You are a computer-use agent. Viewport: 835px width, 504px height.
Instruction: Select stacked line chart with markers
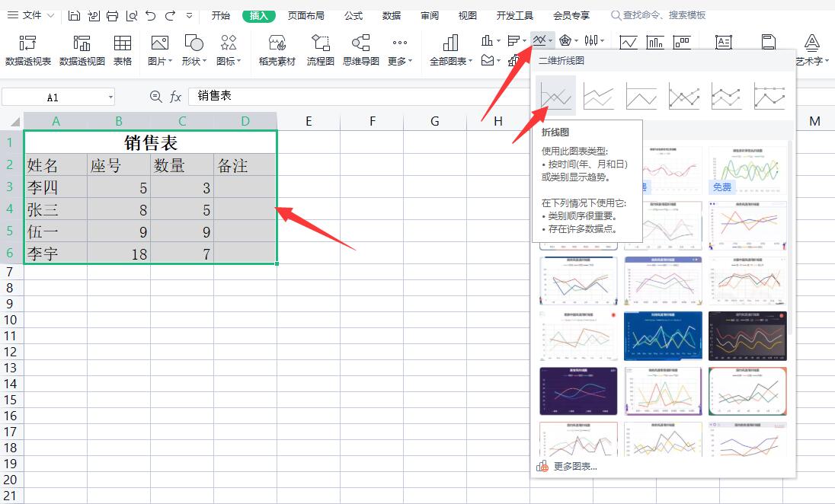[x=726, y=97]
